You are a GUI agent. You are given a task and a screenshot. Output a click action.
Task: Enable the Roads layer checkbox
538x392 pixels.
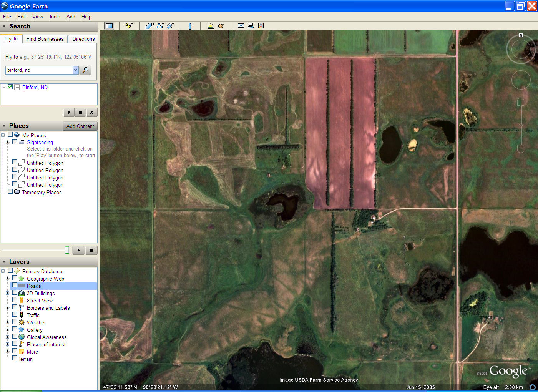point(15,286)
